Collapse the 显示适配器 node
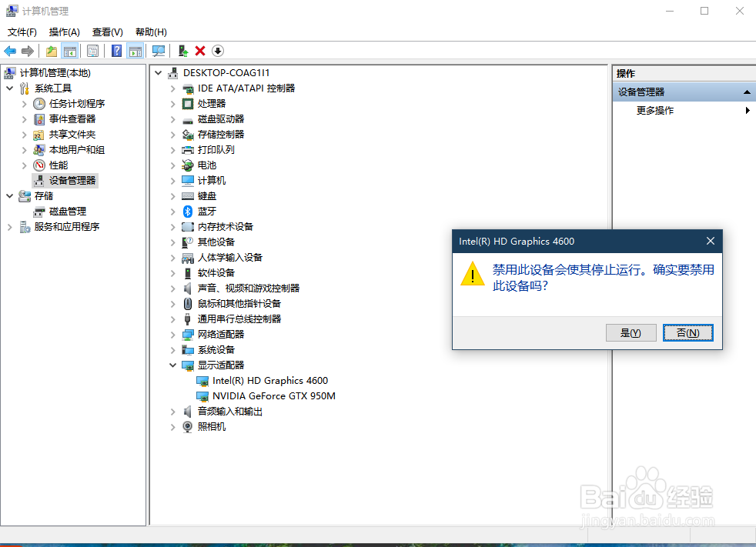Screen dimensions: 756x547 coord(172,365)
